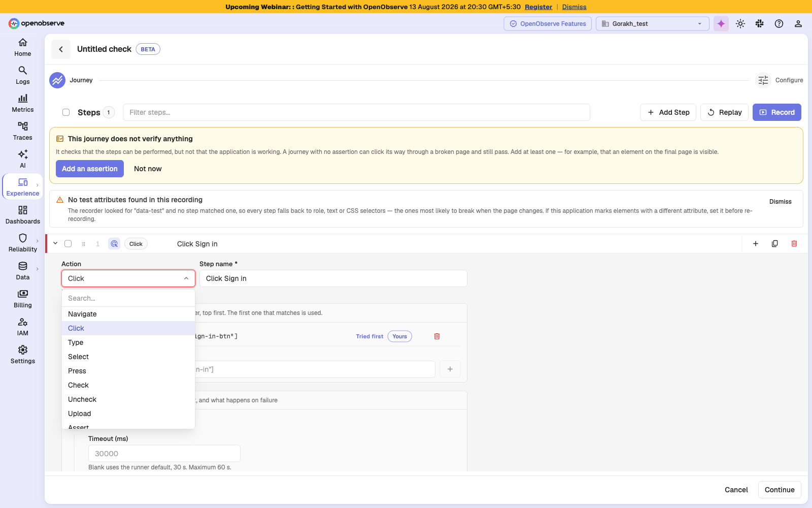Open Settings in the sidebar

click(x=23, y=355)
